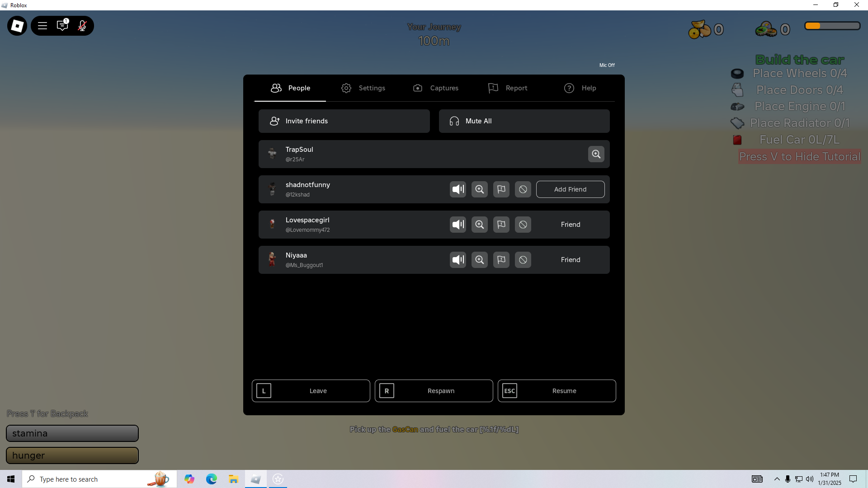Click the Place Wheels 0/4 objective

(x=799, y=73)
